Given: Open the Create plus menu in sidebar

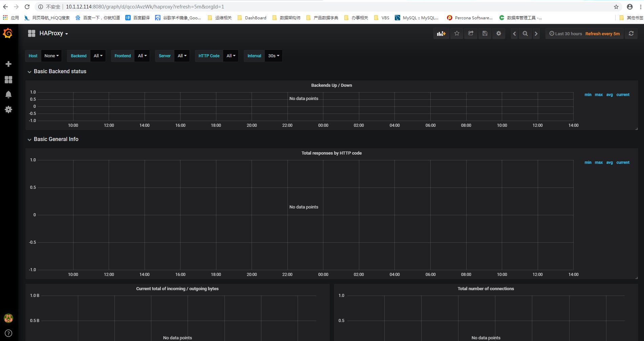Looking at the screenshot, I should 8,64.
